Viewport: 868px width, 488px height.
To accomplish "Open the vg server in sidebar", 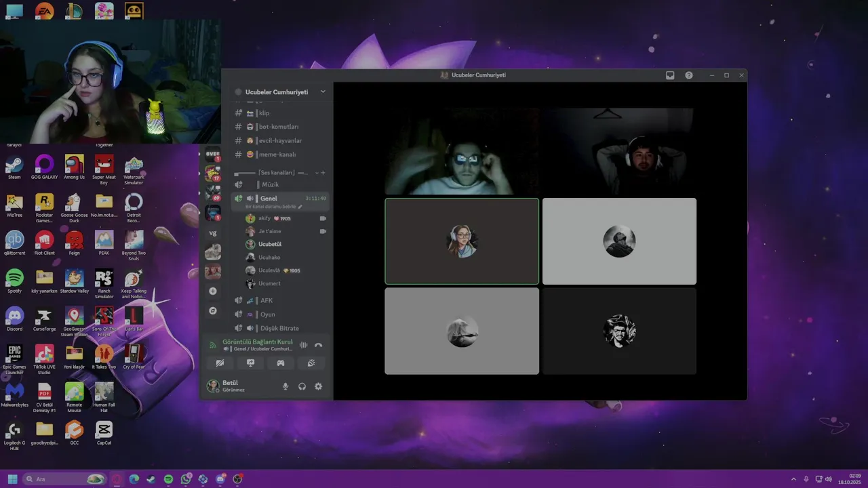I will (x=213, y=232).
